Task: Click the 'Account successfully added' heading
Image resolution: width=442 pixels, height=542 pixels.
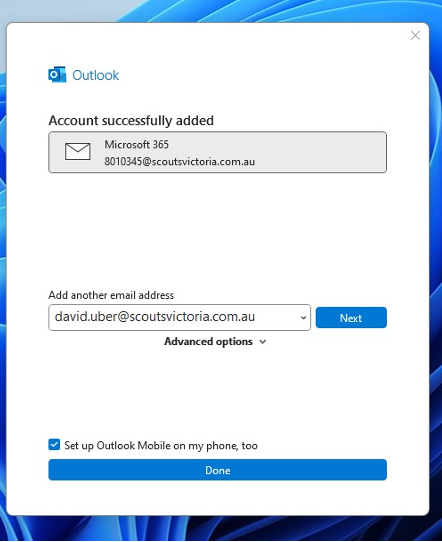Action: tap(131, 121)
